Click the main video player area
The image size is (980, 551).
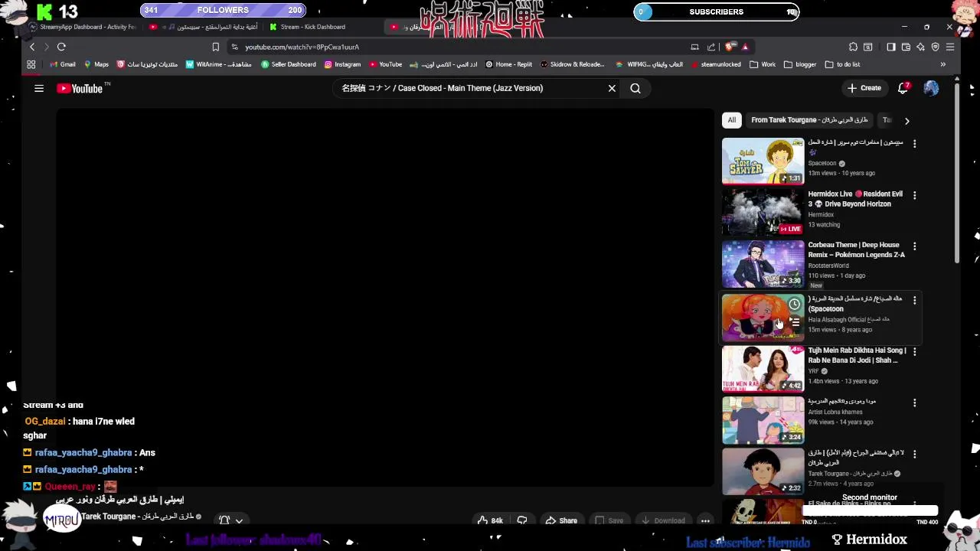(385, 297)
